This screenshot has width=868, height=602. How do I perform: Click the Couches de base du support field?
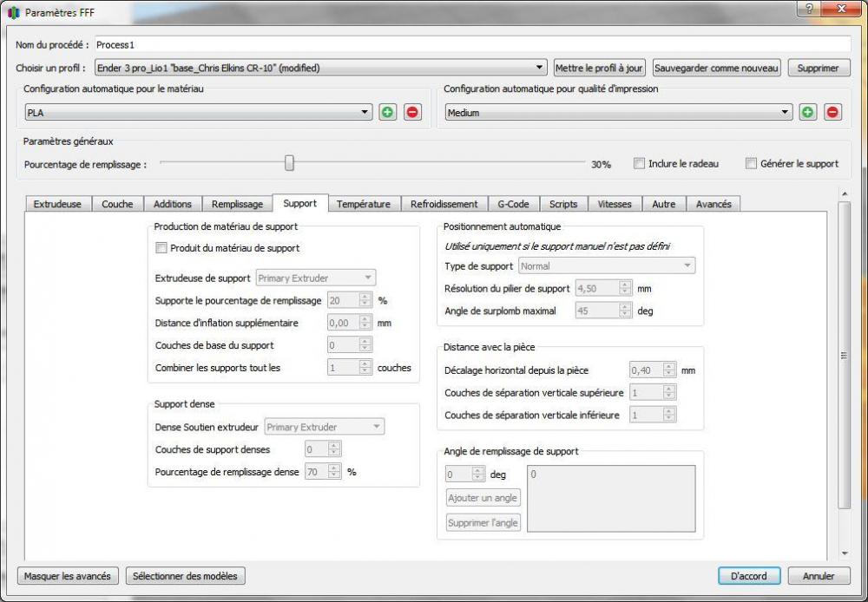pos(349,345)
